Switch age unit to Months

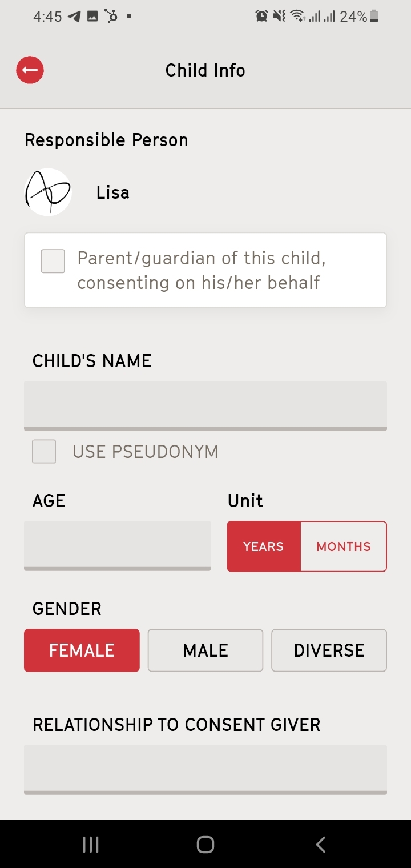[x=344, y=546]
